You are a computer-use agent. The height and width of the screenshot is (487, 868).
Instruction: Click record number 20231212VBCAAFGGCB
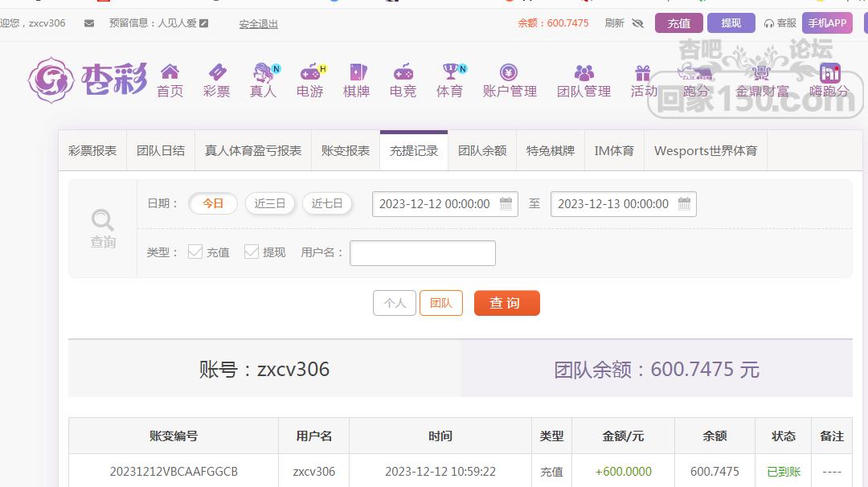click(x=174, y=472)
